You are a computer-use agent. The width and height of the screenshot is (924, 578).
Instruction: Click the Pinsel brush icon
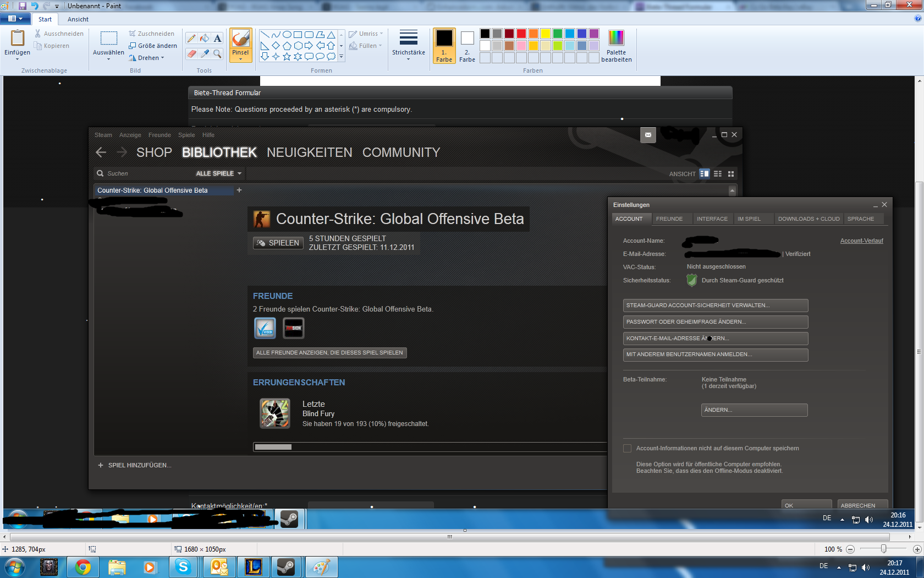[241, 39]
